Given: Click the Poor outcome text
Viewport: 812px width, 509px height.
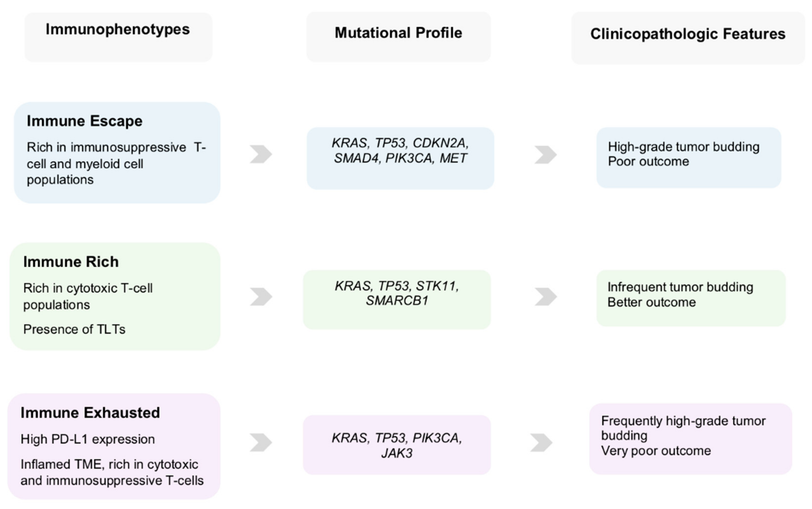Looking at the screenshot, I should [x=648, y=162].
